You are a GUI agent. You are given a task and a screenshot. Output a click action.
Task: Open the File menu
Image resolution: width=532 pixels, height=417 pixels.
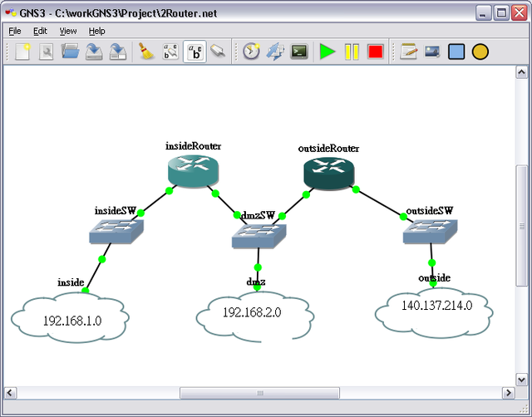coord(15,32)
